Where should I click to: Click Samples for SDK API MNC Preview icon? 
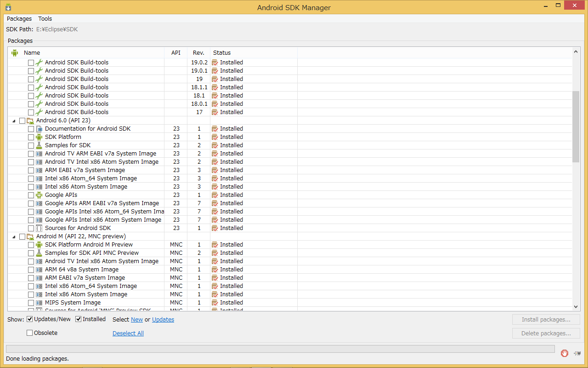click(x=39, y=253)
